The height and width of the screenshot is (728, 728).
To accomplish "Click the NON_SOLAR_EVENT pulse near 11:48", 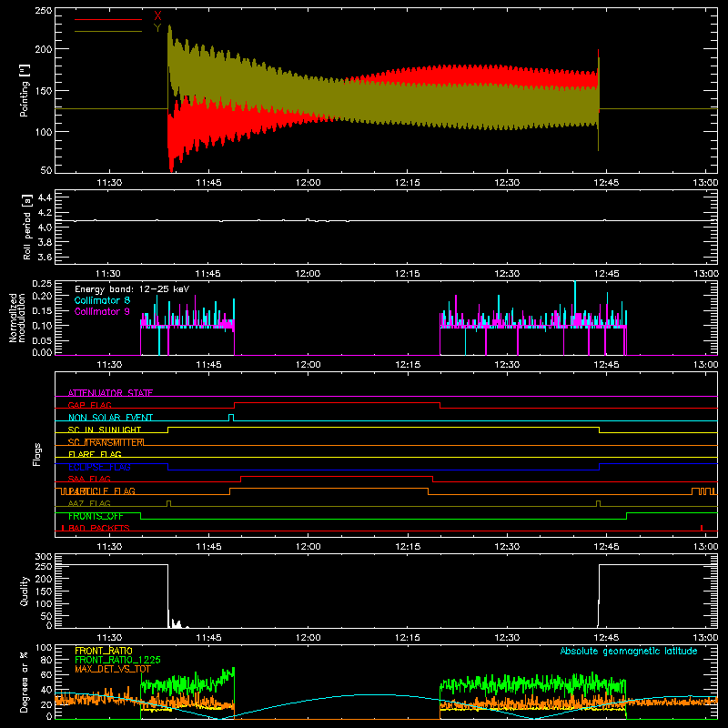I will pyautogui.click(x=231, y=418).
